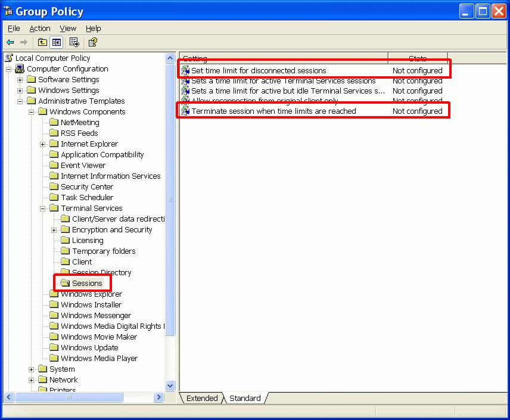
Task: Open the File menu
Action: [14, 29]
